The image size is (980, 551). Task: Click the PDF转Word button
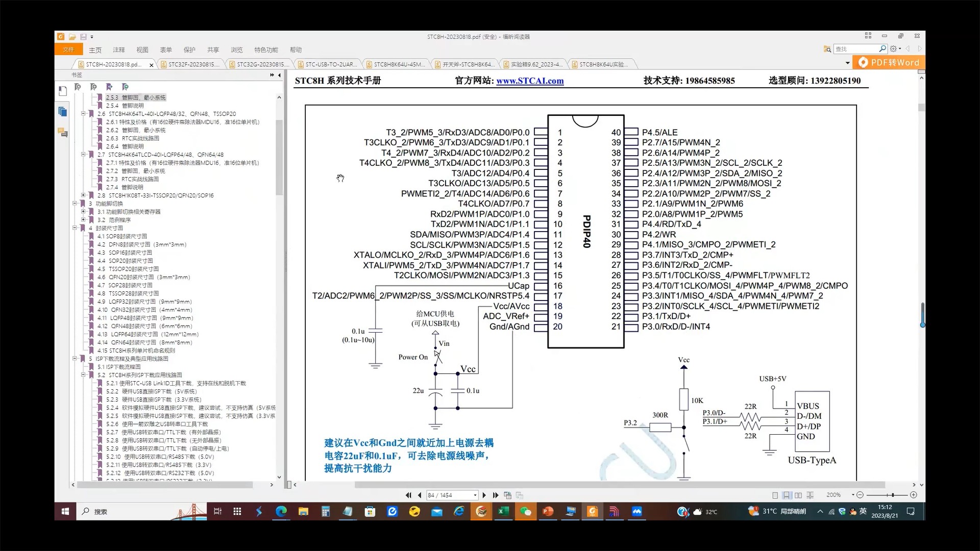890,62
